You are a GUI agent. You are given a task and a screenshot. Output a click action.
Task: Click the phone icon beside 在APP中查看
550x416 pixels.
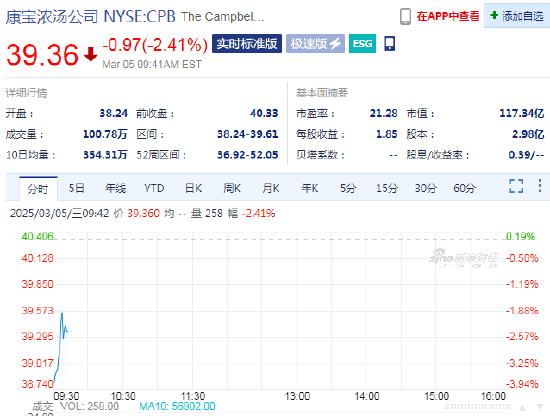[x=405, y=16]
